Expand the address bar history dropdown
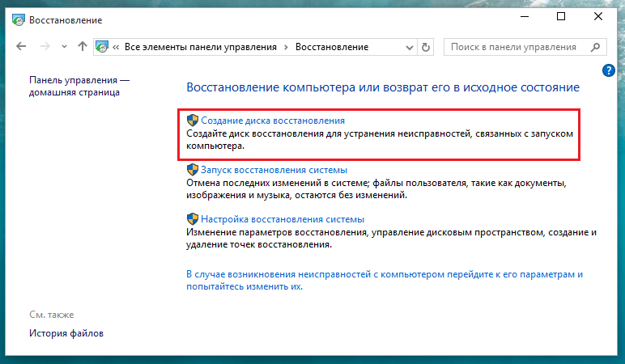This screenshot has height=364, width=625. pos(410,47)
